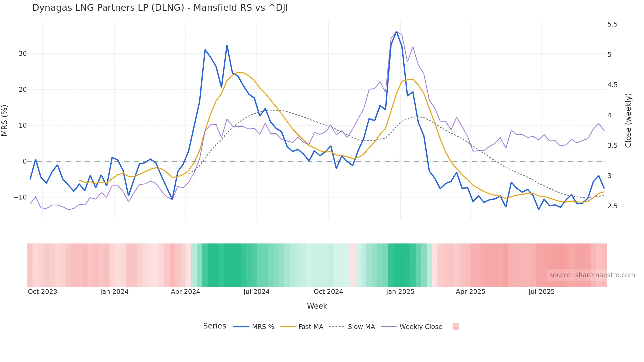Click the 'Oct 2023' x-axis label
This screenshot has width=644, height=362.
[43, 292]
